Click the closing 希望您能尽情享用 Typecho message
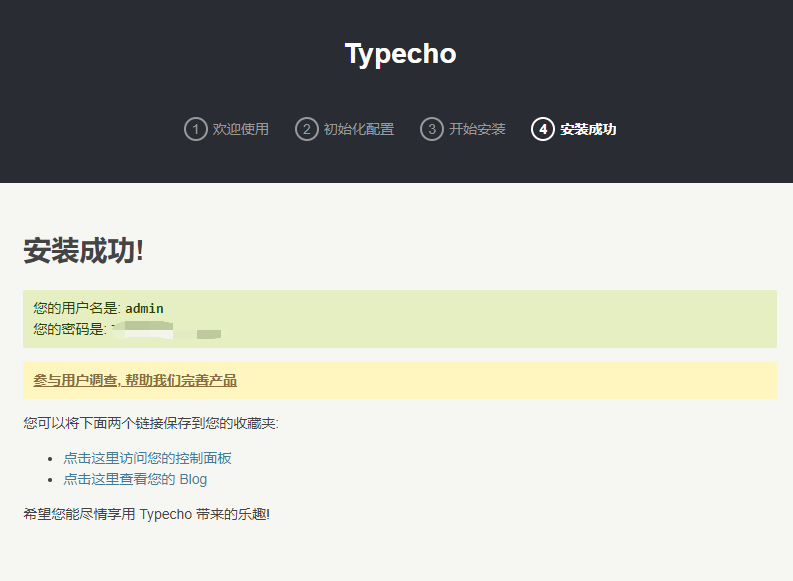 click(146, 514)
